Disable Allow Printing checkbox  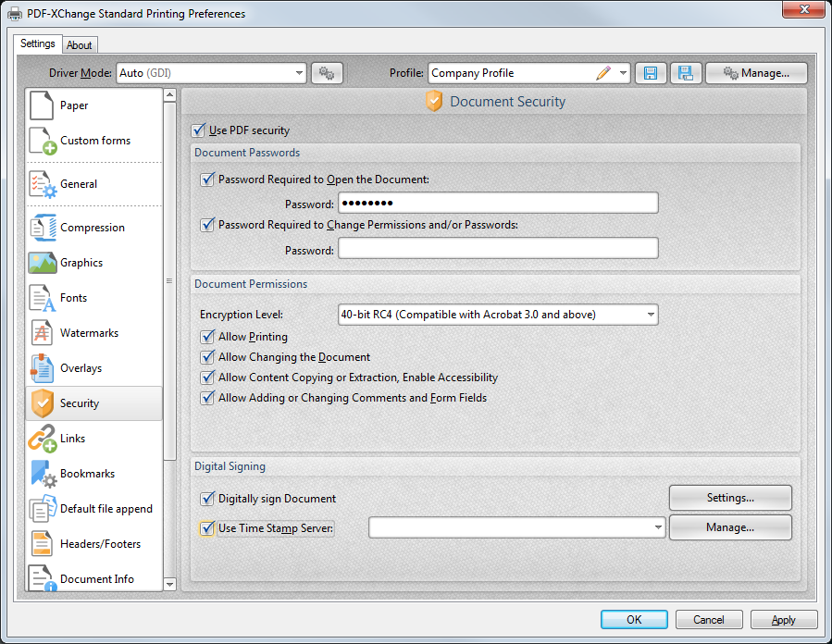click(207, 337)
